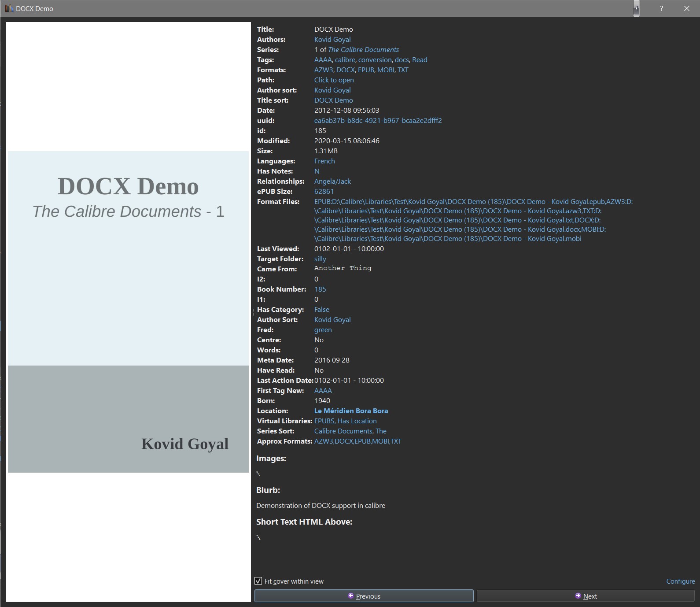Click the 'Short Text HTML Above:' heading

click(x=304, y=522)
